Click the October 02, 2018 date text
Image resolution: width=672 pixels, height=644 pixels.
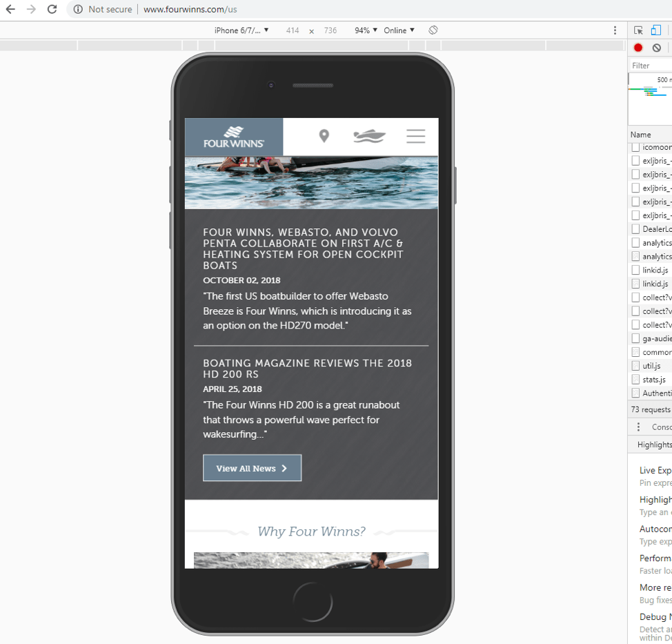(241, 280)
